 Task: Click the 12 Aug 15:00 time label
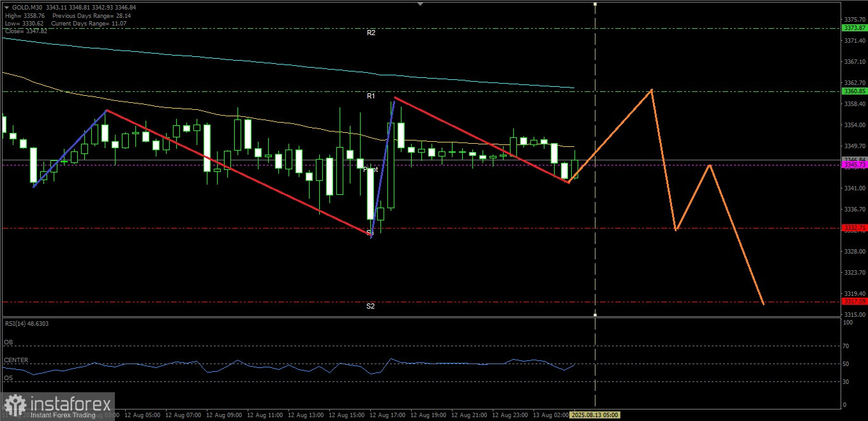(x=348, y=415)
